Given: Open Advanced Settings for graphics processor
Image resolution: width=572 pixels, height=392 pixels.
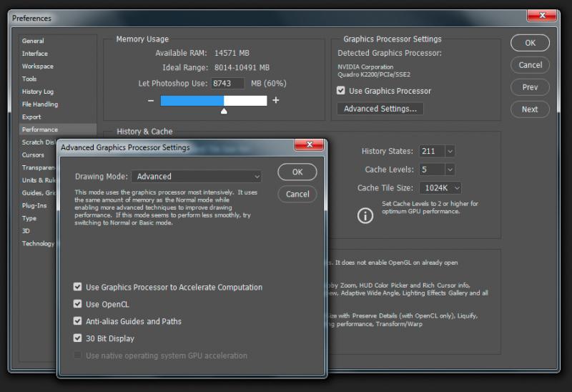Looking at the screenshot, I should point(380,109).
